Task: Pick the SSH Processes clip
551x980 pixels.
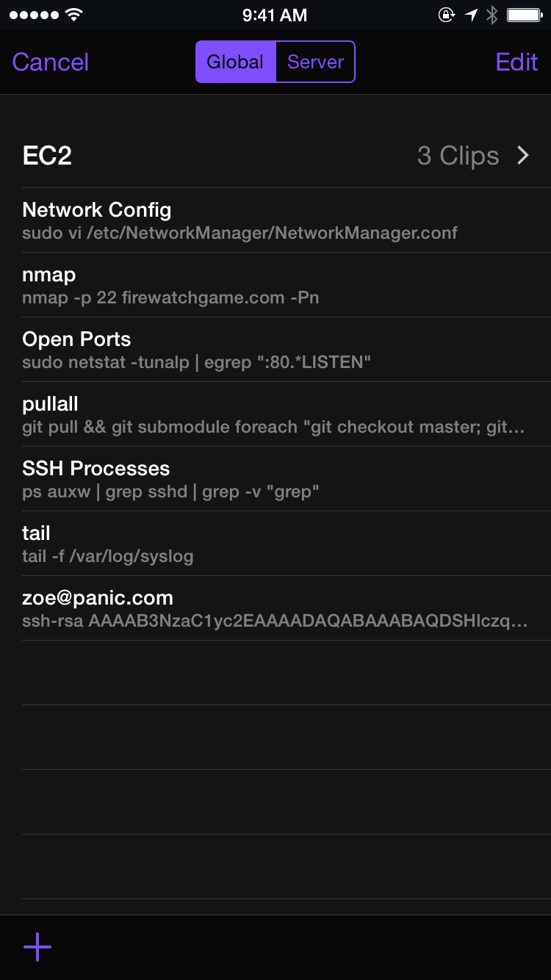Action: click(275, 479)
